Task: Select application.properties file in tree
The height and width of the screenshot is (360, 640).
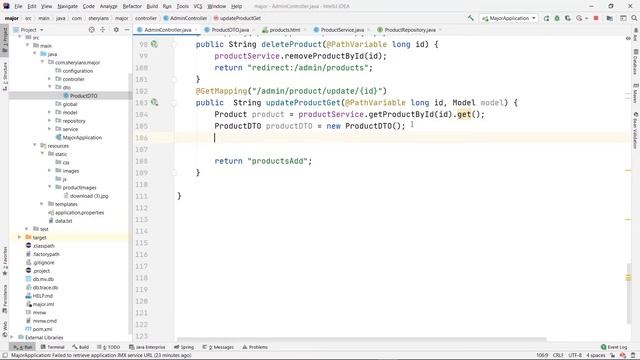Action: pos(76,212)
